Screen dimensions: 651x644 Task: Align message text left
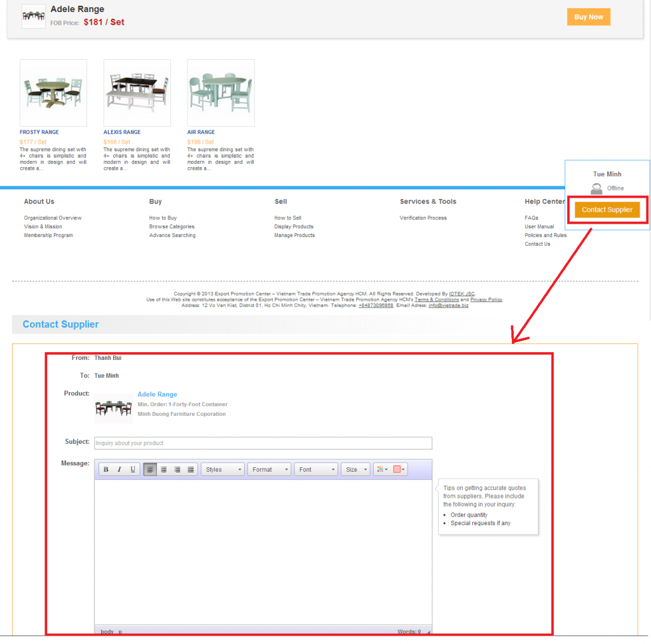[150, 470]
